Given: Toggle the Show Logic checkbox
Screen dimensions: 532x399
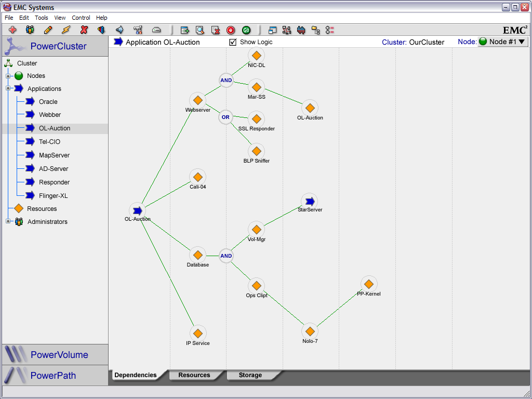Looking at the screenshot, I should point(233,42).
